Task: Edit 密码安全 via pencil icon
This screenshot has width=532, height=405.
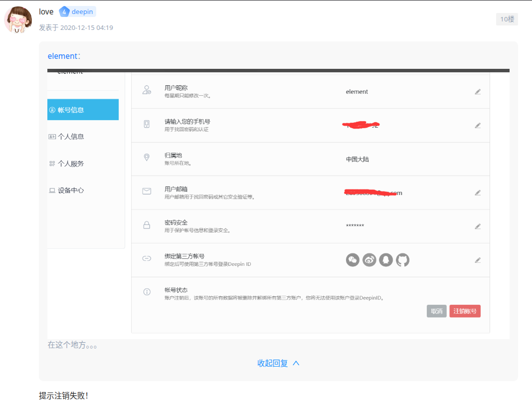Action: (477, 226)
